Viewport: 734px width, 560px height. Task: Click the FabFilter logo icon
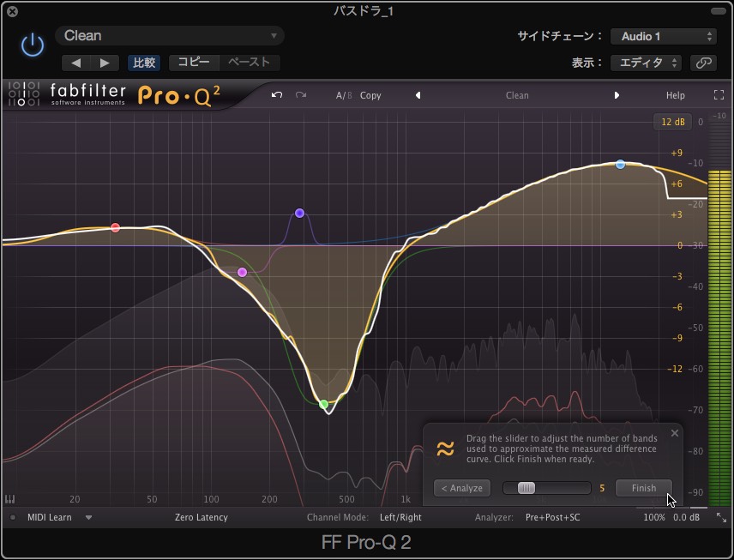(x=23, y=93)
